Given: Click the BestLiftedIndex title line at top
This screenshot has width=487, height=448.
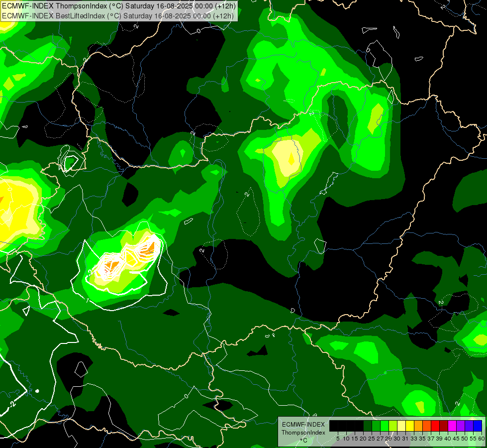Looking at the screenshot, I should pyautogui.click(x=118, y=16).
